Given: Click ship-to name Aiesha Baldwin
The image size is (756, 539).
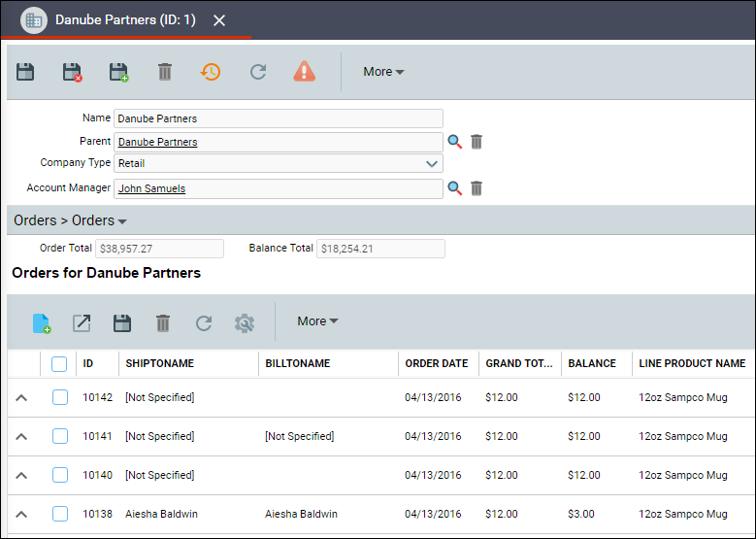Looking at the screenshot, I should tap(161, 514).
